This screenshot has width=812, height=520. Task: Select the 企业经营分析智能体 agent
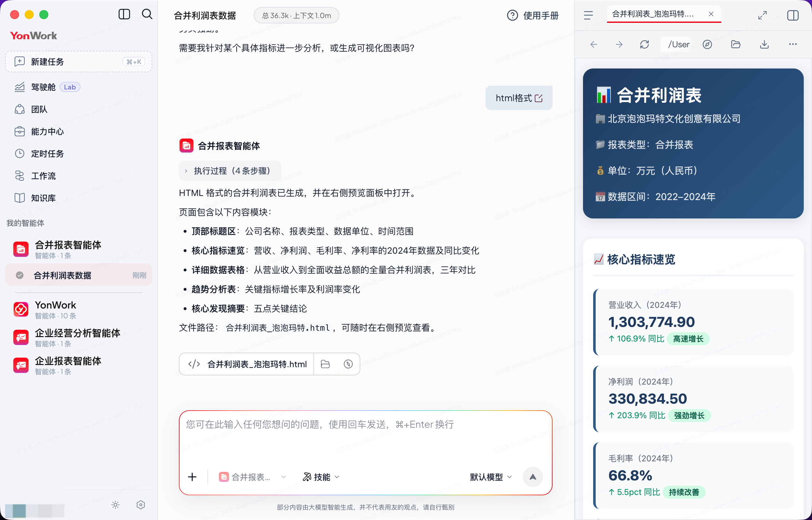(x=79, y=337)
